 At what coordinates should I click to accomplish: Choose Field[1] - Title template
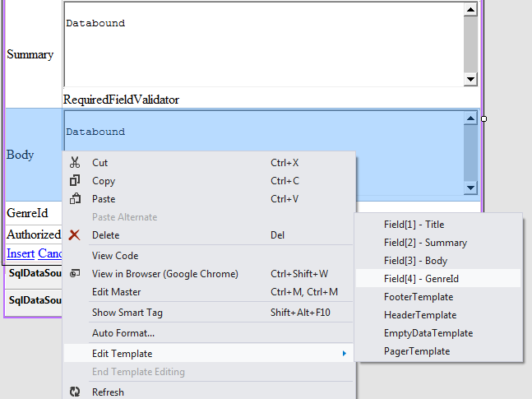pyautogui.click(x=414, y=225)
